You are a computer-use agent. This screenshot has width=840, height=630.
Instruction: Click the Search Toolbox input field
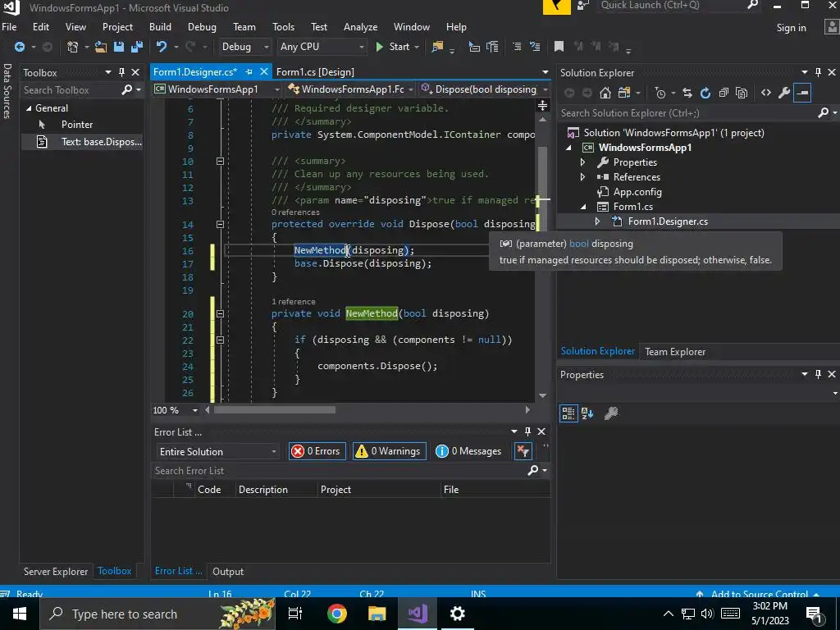click(71, 90)
